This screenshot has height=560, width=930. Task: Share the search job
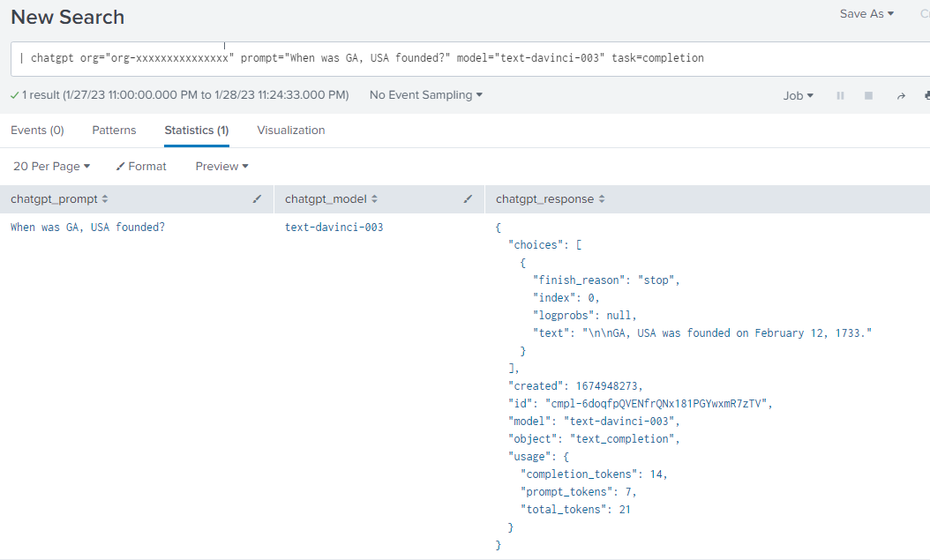(x=899, y=96)
